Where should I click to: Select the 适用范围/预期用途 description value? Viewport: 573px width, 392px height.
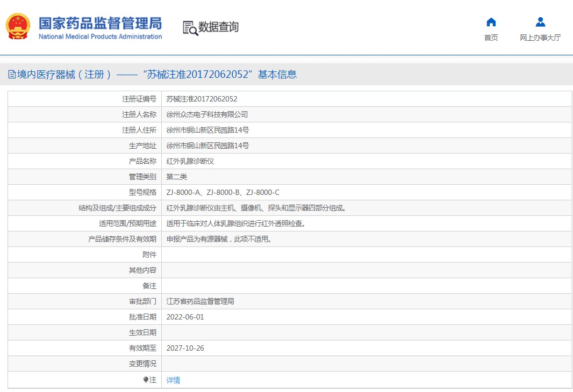point(236,223)
